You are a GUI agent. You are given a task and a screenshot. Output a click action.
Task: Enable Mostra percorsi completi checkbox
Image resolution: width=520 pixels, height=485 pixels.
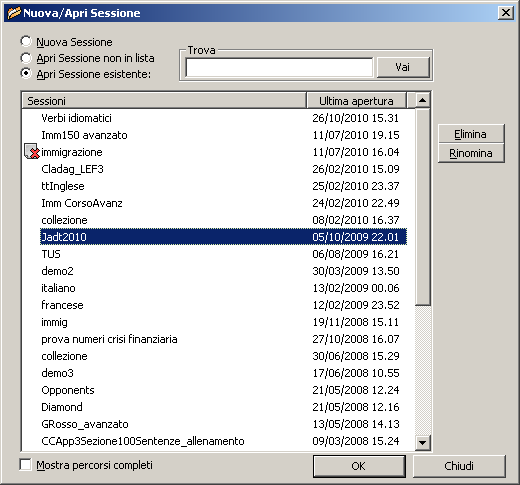[x=25, y=464]
